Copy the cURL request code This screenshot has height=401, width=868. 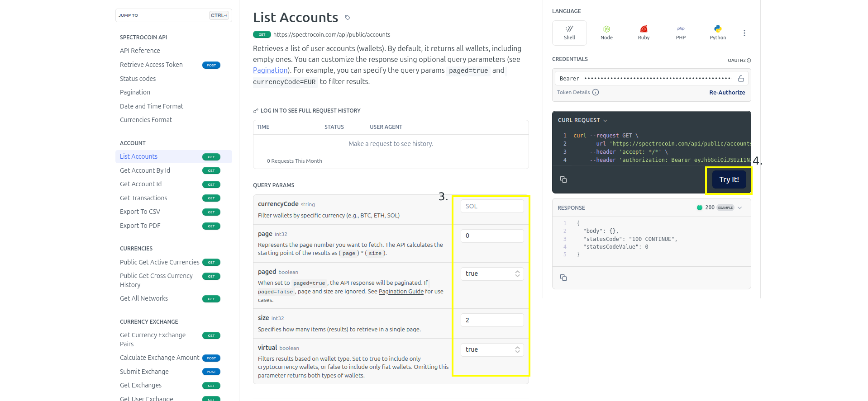pos(563,179)
